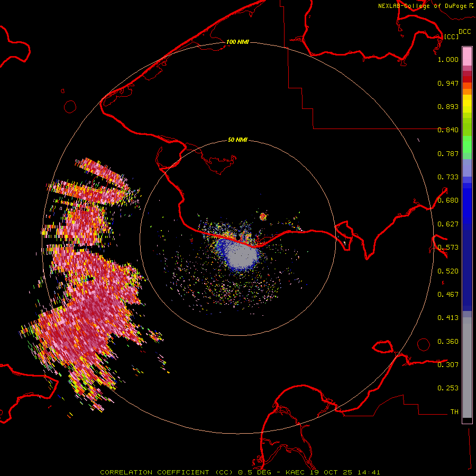The height and width of the screenshot is (476, 476).
Task: Click the 0.733 scale value
Action: pyautogui.click(x=448, y=177)
